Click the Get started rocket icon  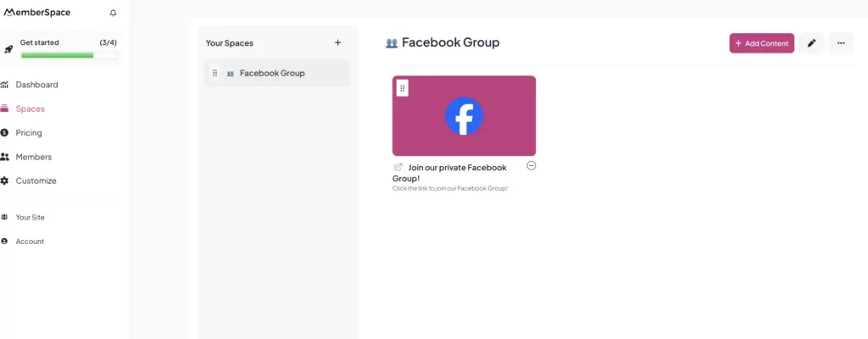8,49
